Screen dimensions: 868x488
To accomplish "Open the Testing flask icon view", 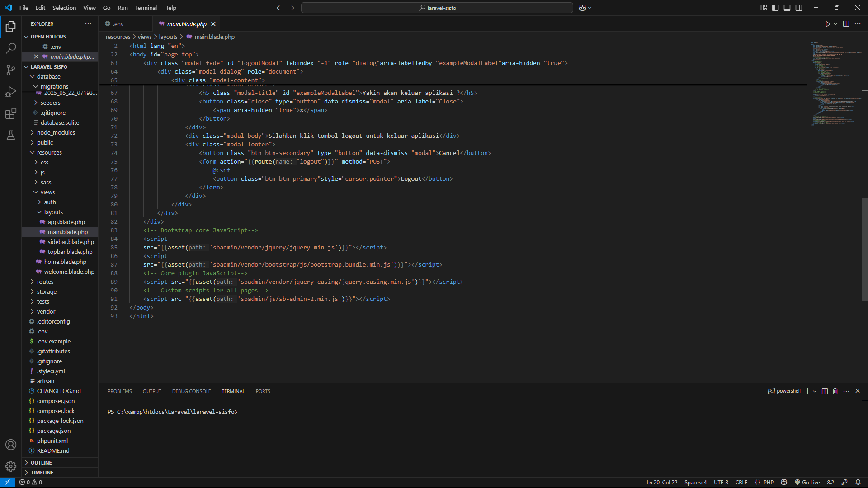I will point(11,135).
